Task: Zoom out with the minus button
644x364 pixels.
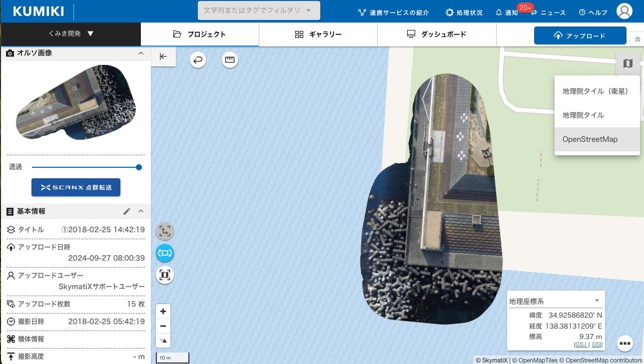Action: coord(163,326)
